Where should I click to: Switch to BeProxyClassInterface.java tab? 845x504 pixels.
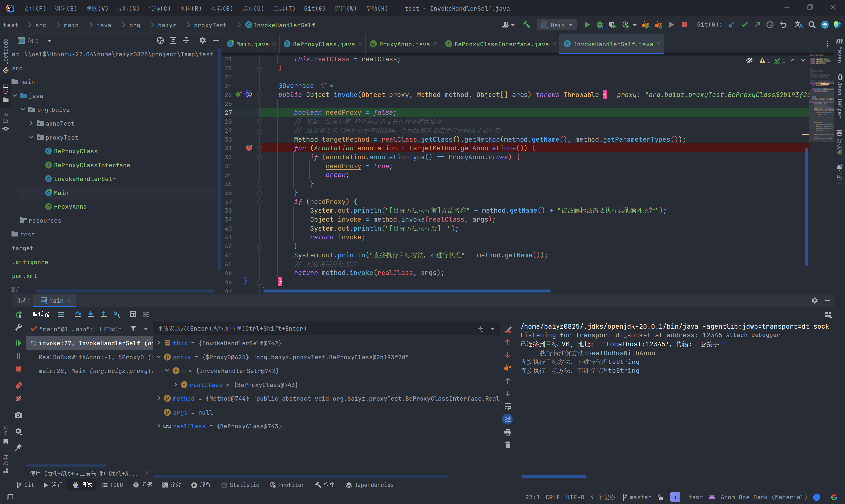(501, 44)
